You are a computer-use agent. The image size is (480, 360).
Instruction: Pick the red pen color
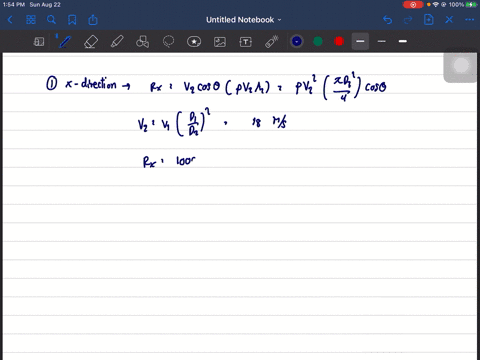[339, 41]
